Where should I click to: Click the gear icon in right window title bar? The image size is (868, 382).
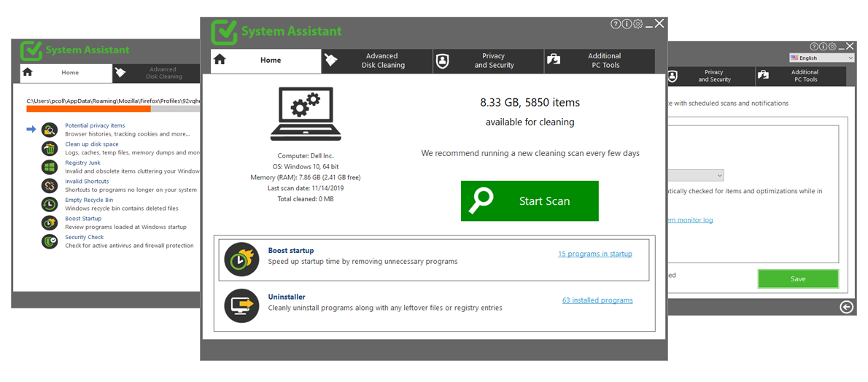tap(832, 47)
